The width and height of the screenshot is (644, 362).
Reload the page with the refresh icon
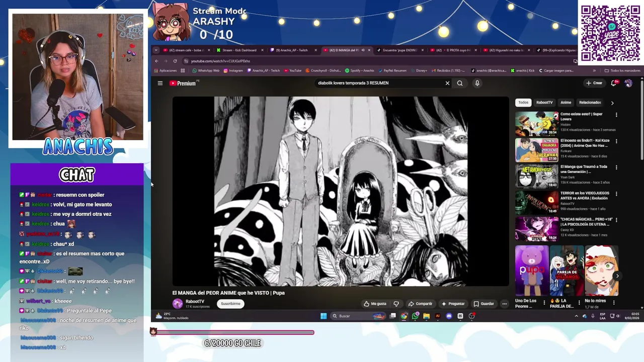point(175,61)
